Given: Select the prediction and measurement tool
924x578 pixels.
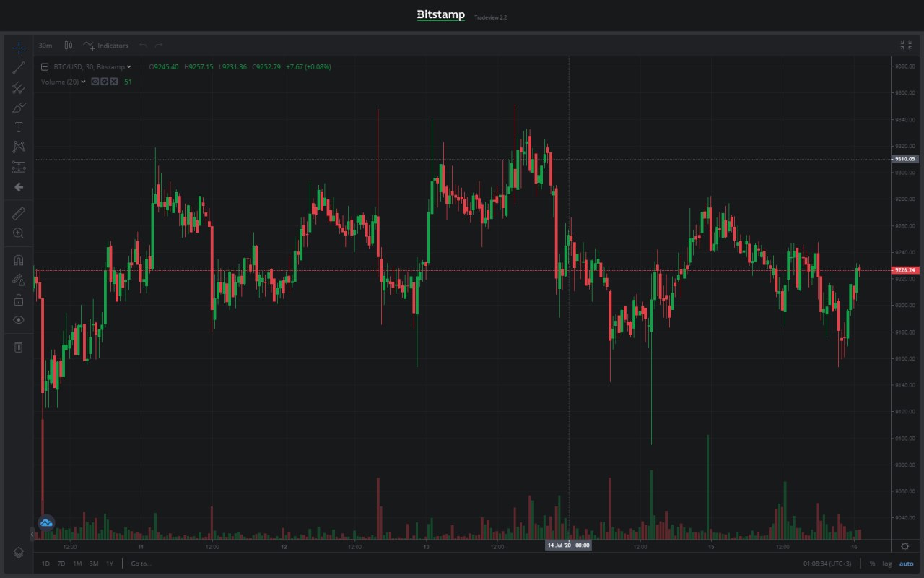Looking at the screenshot, I should click(x=19, y=168).
